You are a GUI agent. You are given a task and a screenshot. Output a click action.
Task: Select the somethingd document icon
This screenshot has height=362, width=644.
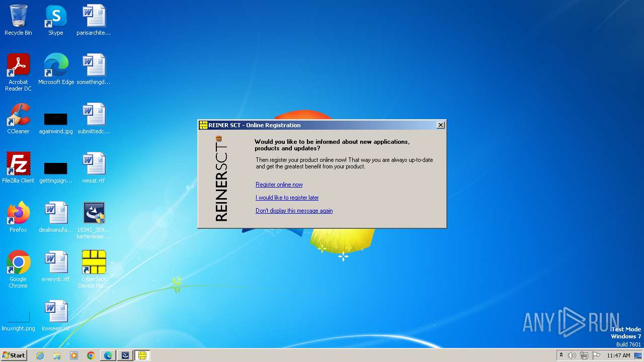[94, 69]
